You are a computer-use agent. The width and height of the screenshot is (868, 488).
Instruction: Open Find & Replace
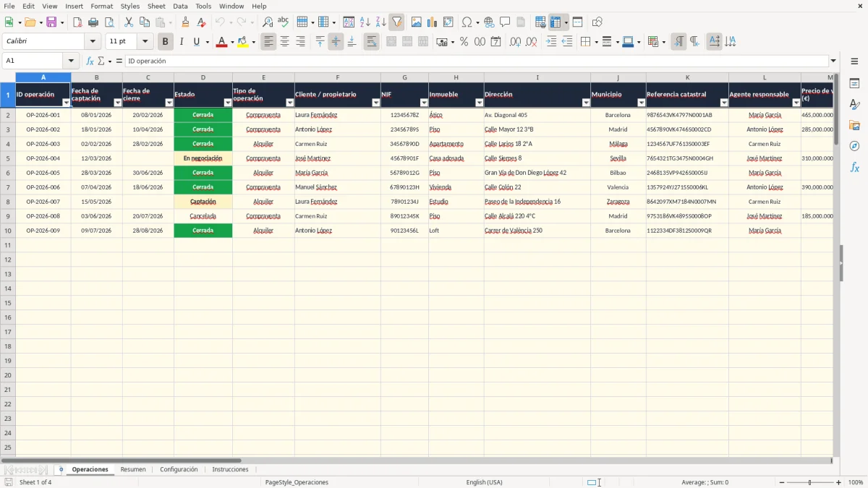coord(268,22)
